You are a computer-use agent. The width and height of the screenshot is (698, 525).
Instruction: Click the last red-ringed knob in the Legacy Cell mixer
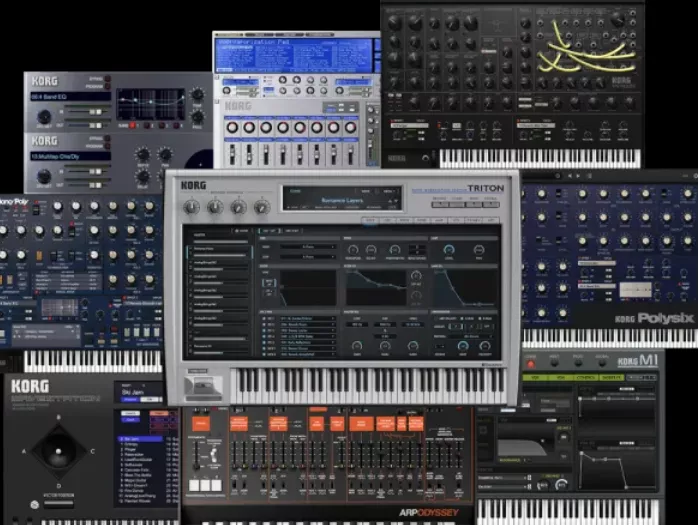[x=350, y=128]
